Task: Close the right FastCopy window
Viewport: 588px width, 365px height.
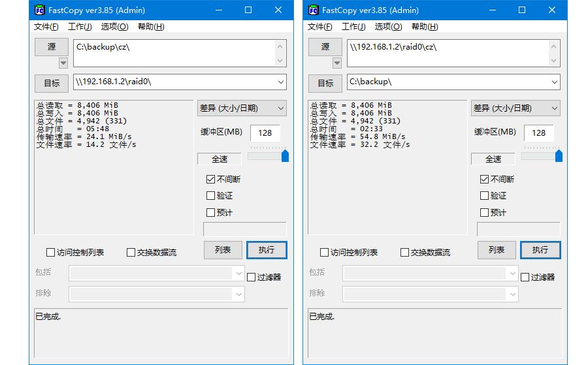Action: point(552,10)
